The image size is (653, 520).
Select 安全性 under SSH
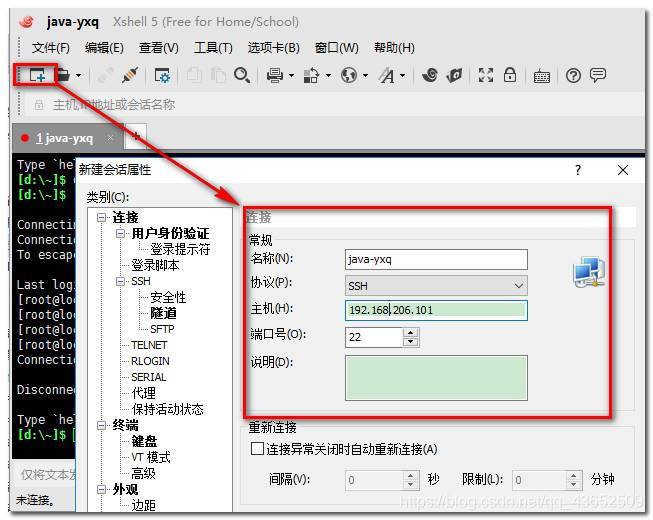point(168,297)
